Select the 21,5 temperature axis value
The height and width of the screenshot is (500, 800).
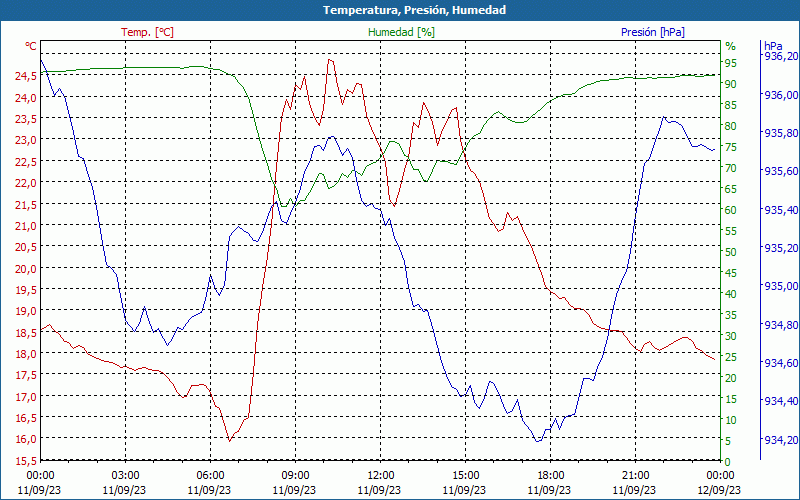tap(26, 204)
